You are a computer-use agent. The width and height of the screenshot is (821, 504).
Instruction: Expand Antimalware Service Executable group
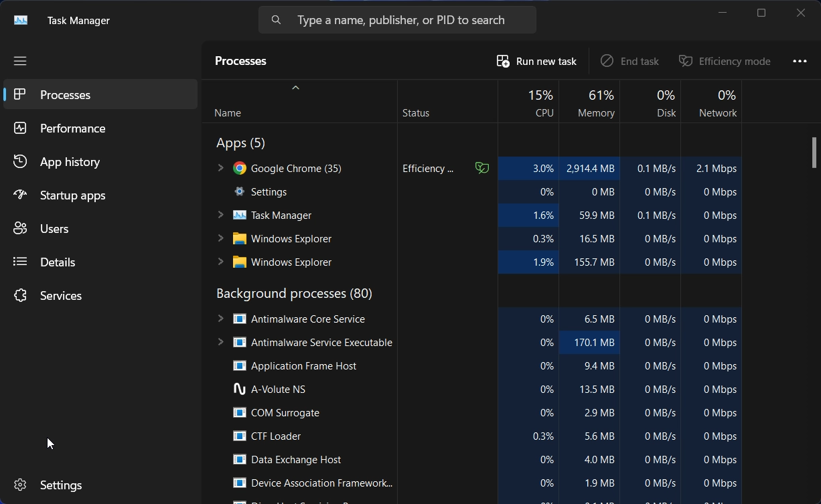(x=220, y=342)
